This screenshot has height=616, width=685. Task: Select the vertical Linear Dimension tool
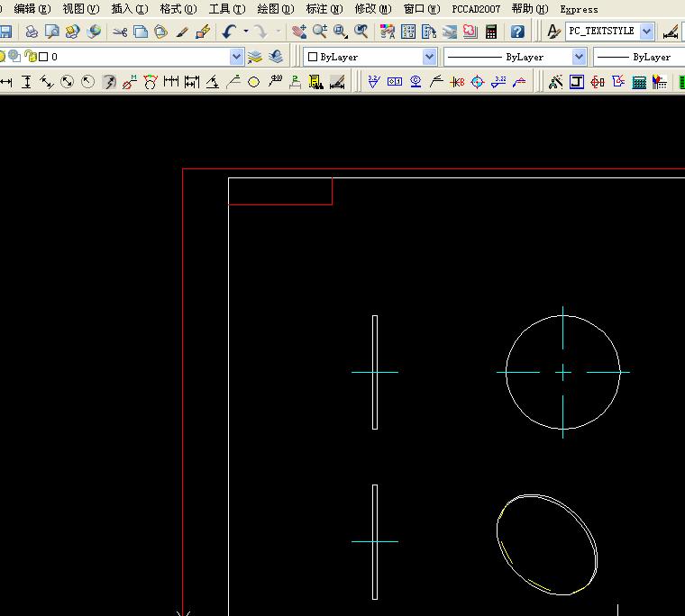point(26,82)
